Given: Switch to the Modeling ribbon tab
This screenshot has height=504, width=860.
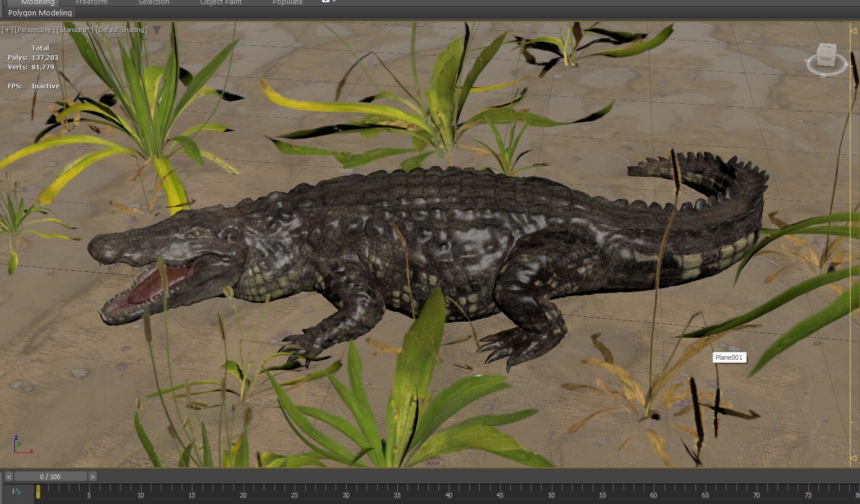Looking at the screenshot, I should [37, 3].
